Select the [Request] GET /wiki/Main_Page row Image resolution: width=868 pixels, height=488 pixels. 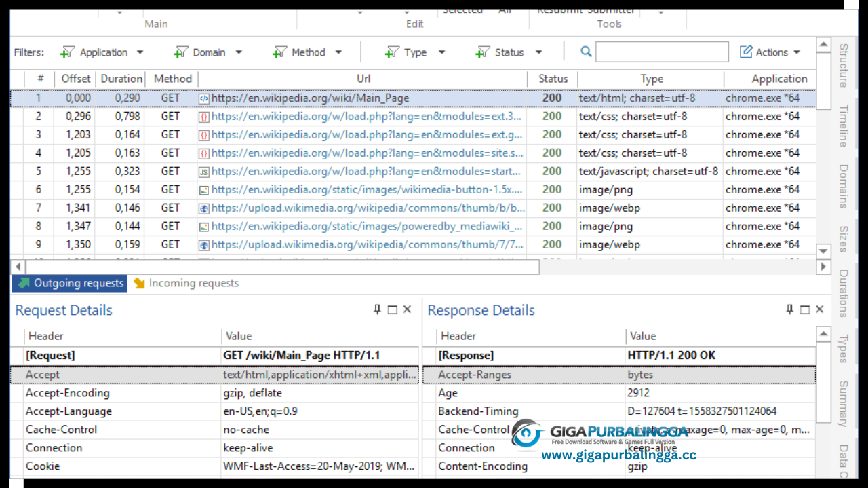pyautogui.click(x=215, y=356)
